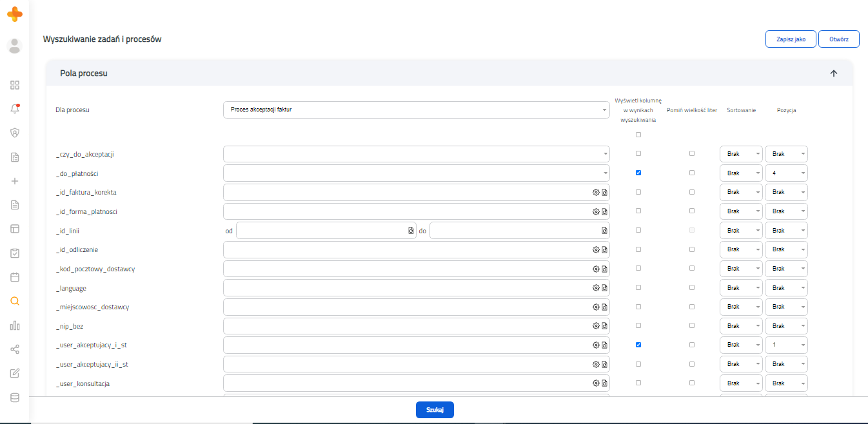Screen dimensions: 868x424
Task: Click the 'Zapisz jako' button
Action: click(x=791, y=39)
